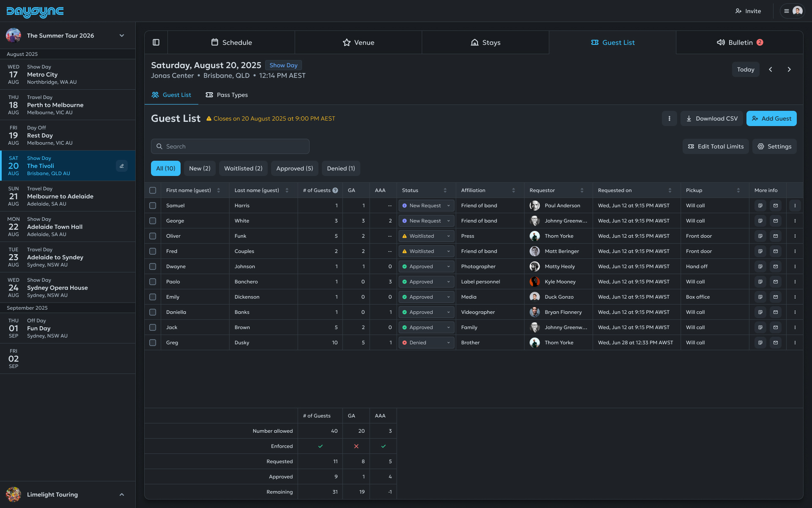The height and width of the screenshot is (508, 812).
Task: Select all guests with header checkbox
Action: (153, 190)
